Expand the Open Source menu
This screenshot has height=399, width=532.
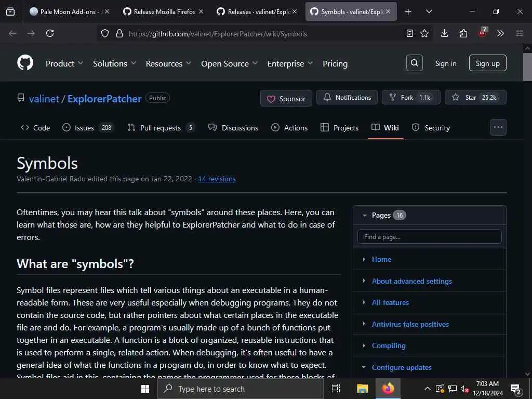coord(229,63)
